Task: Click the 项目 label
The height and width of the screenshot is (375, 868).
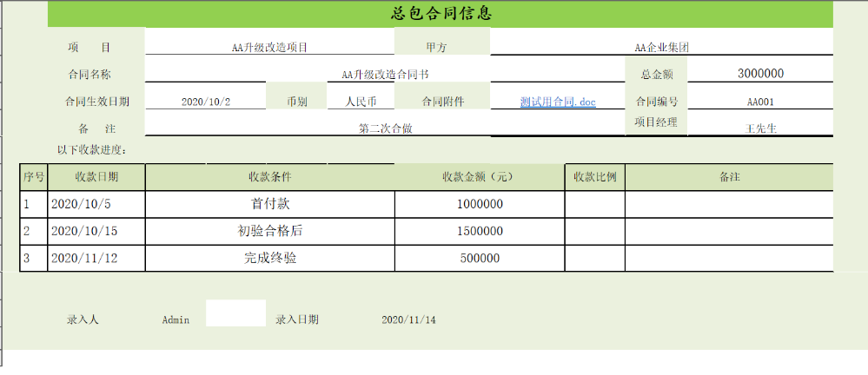Action: point(89,48)
